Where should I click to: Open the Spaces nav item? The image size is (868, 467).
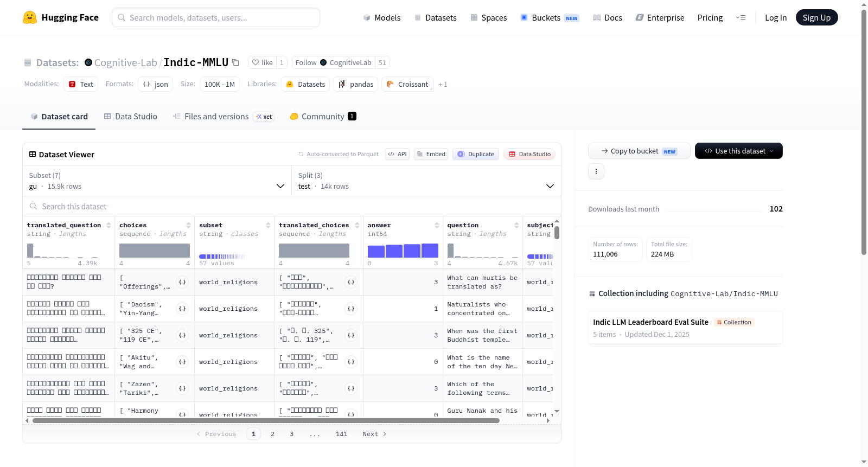coord(488,17)
